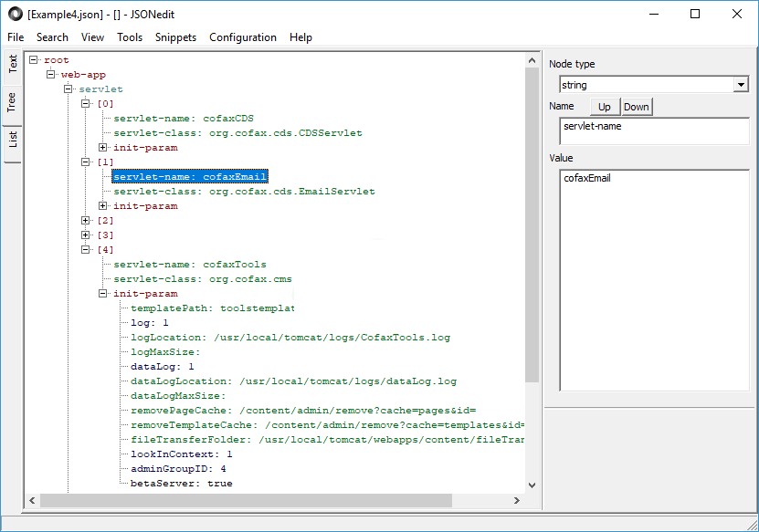The height and width of the screenshot is (532, 759).
Task: Open the Snippets menu
Action: coord(175,37)
